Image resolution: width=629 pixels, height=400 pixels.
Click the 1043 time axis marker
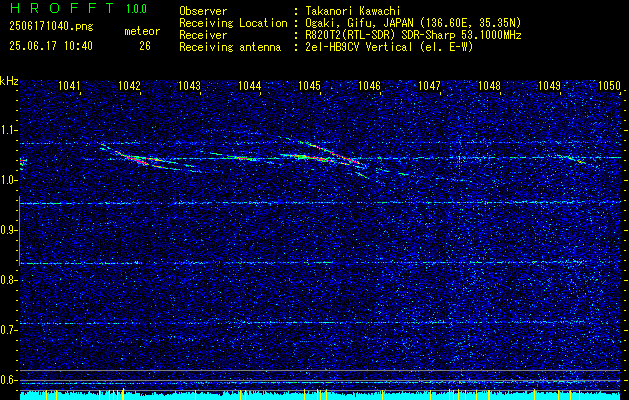[x=189, y=85]
